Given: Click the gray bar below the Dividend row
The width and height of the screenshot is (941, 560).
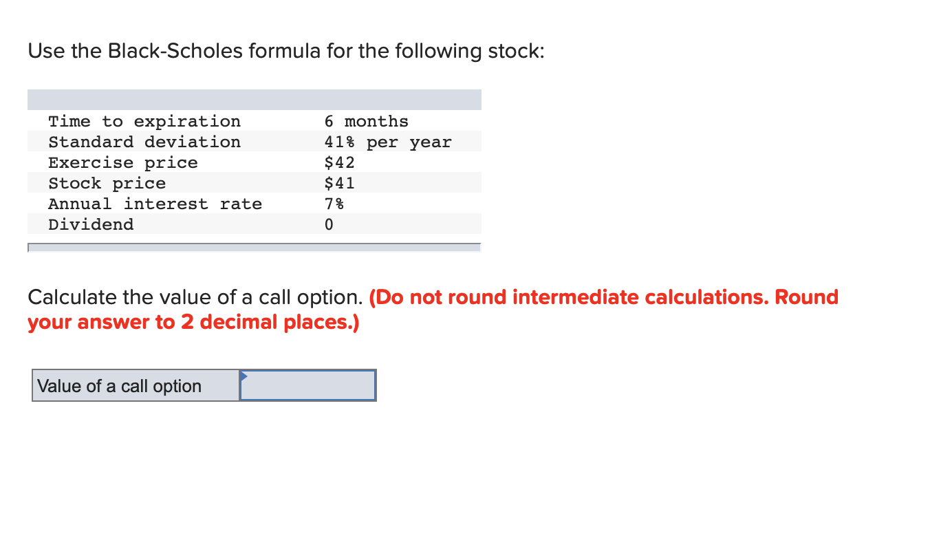Looking at the screenshot, I should coord(255,247).
